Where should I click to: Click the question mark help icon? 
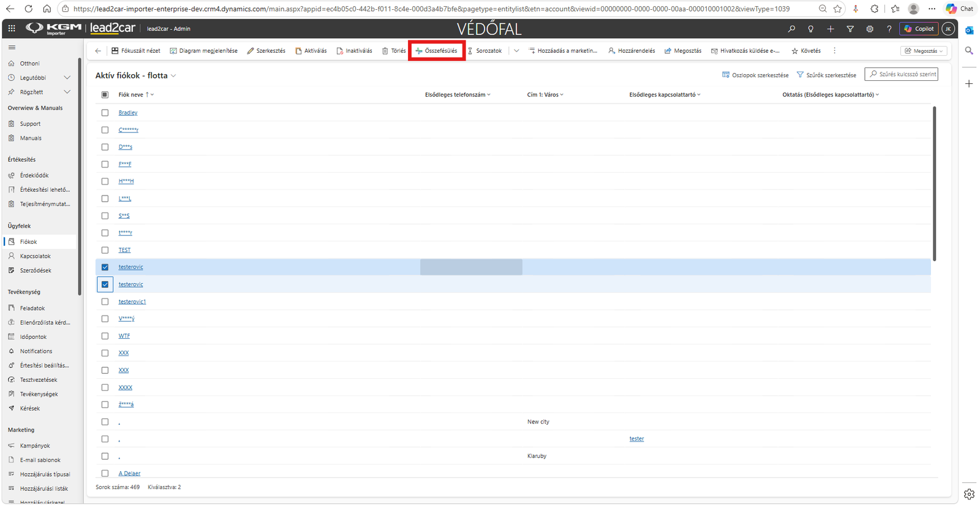point(889,29)
